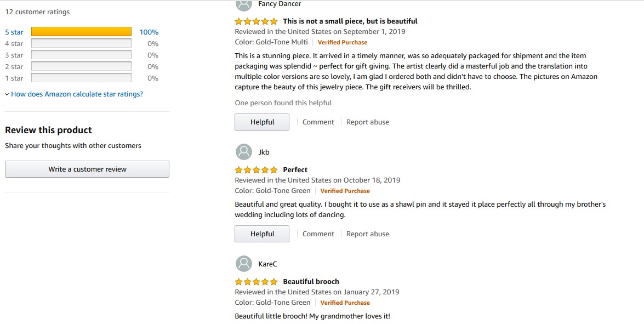Click the five stars on 'Perfect' review
The width and height of the screenshot is (644, 324).
point(256,170)
